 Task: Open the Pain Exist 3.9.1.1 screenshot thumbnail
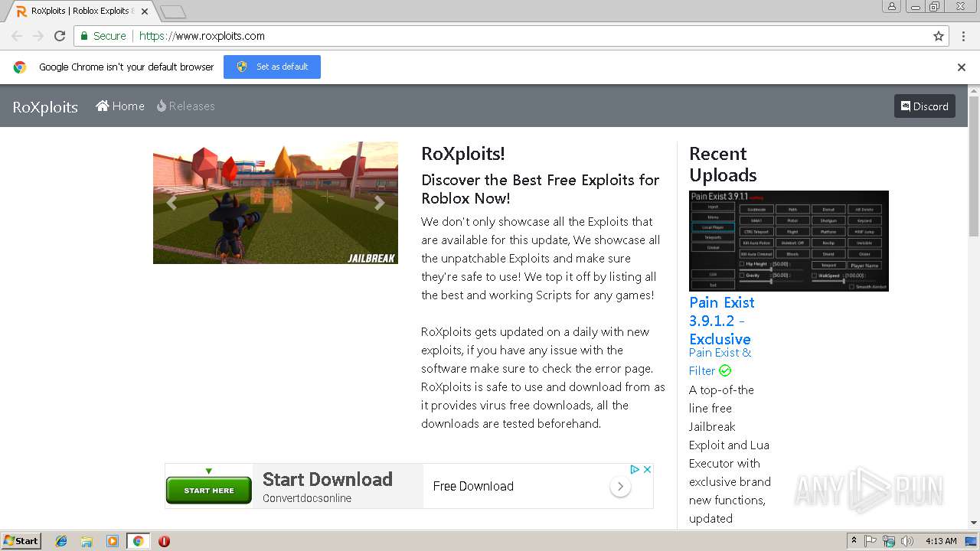click(x=789, y=241)
